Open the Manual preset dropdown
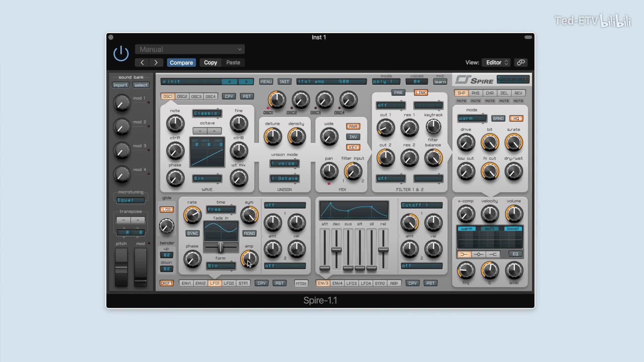The image size is (644, 362). pos(190,49)
